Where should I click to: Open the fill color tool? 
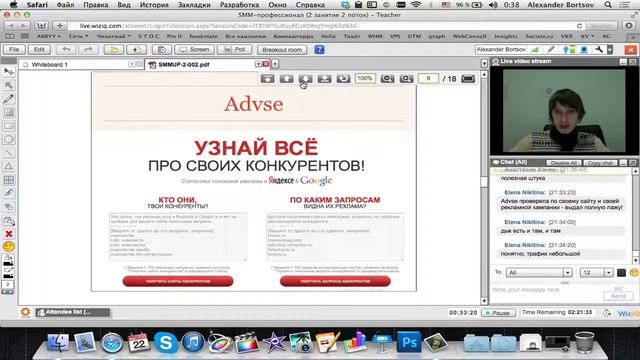coord(8,260)
